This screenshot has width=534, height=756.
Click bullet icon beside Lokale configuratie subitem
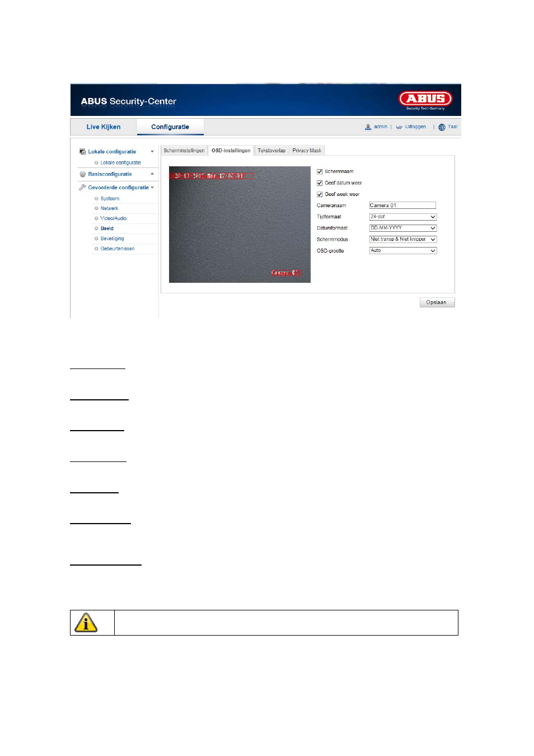(x=96, y=163)
